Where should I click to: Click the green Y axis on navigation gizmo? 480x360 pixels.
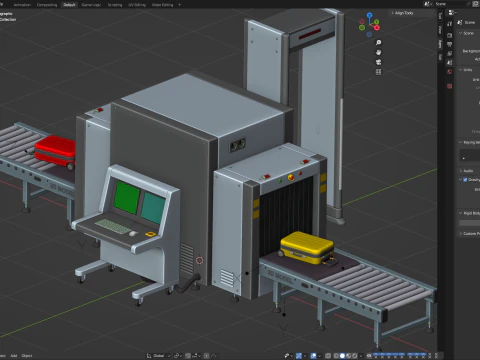(x=377, y=22)
